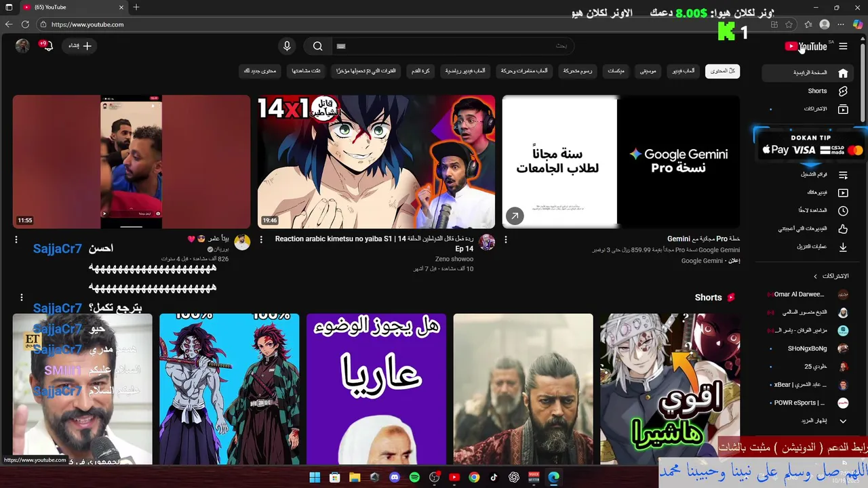Open the إنشاء create button
Viewport: 868px width, 488px height.
[80, 45]
